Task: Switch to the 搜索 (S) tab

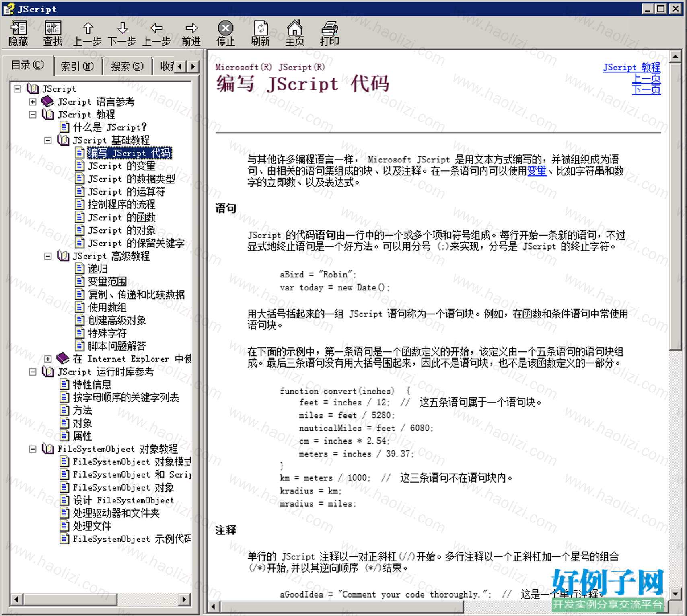Action: (127, 66)
